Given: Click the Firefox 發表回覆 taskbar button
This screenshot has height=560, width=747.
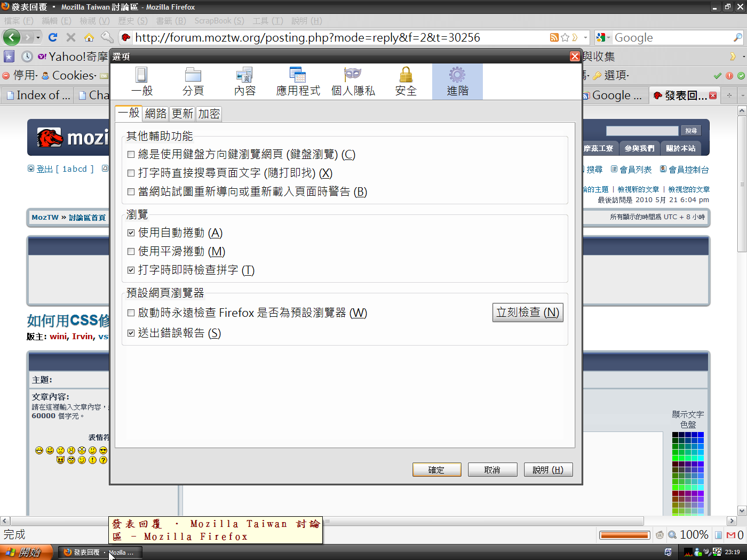Looking at the screenshot, I should (100, 553).
